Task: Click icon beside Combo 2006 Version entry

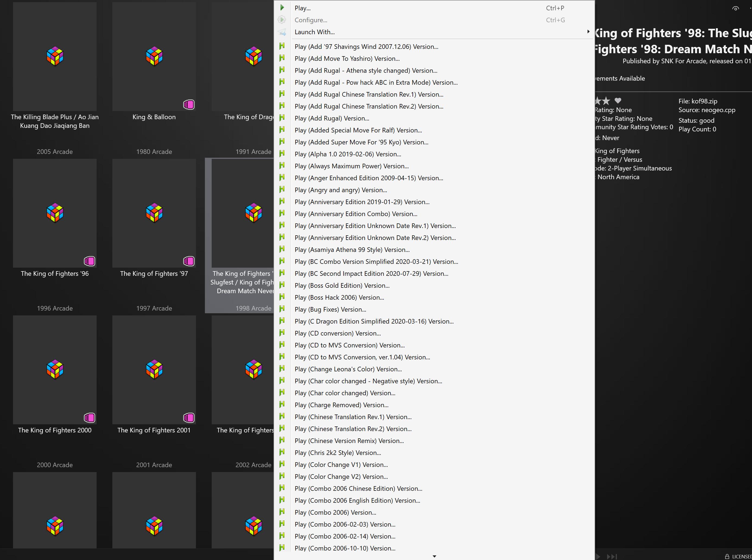Action: pos(282,512)
